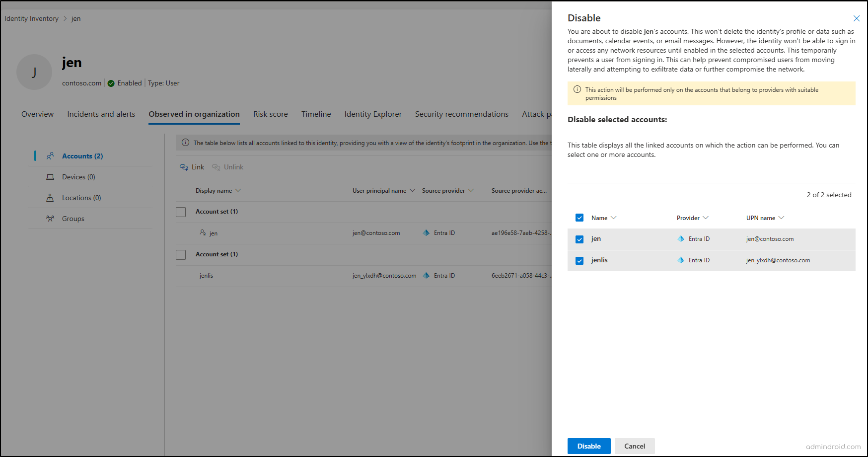The height and width of the screenshot is (457, 868).
Task: Open User principal name column dropdown
Action: (x=412, y=191)
